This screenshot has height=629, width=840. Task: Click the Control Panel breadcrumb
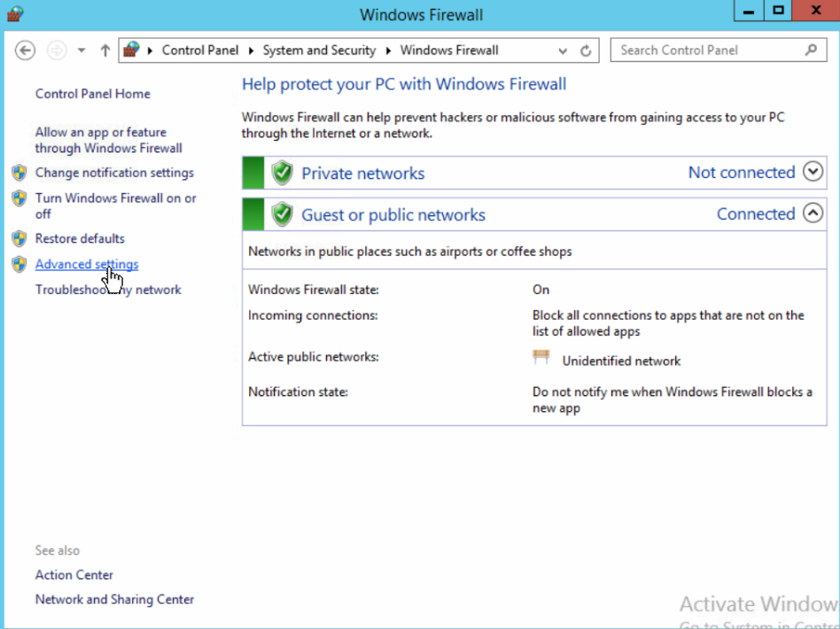click(x=200, y=50)
